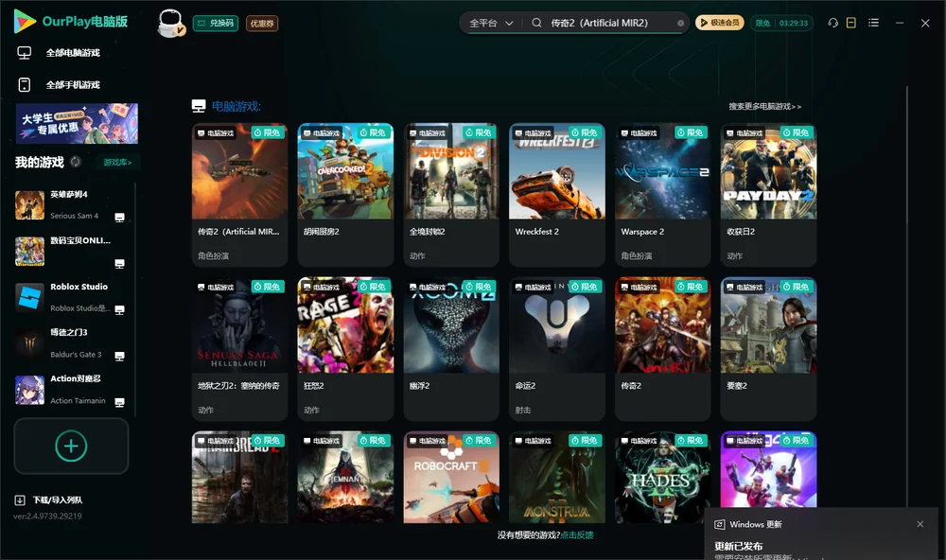The image size is (946, 560).
Task: Open the 胡闹厨房2 game card
Action: point(345,194)
